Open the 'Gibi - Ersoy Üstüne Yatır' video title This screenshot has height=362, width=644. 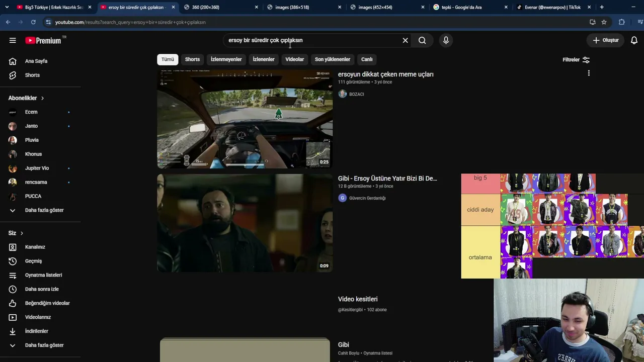tap(387, 178)
